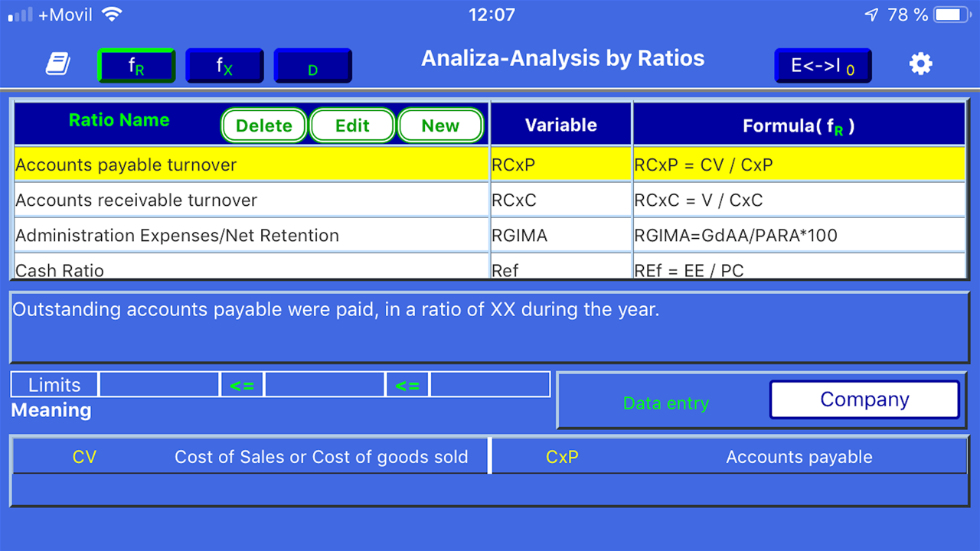Create a New ratio
The height and width of the screenshot is (551, 980).
tap(440, 126)
